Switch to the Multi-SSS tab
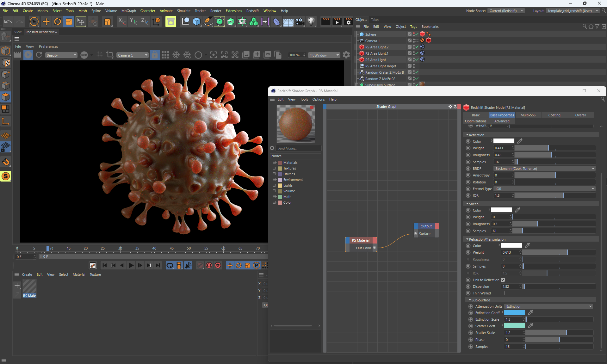This screenshot has width=607, height=364. pos(528,115)
